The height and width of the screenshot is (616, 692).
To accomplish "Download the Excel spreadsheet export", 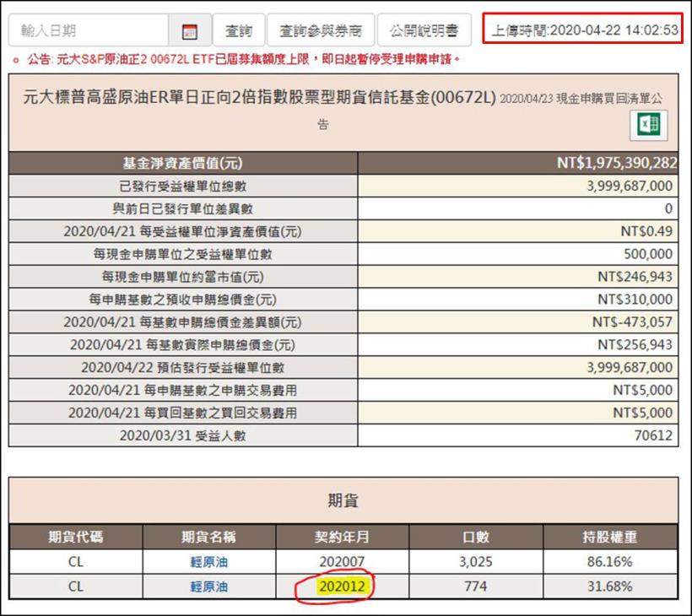I will coord(648,126).
